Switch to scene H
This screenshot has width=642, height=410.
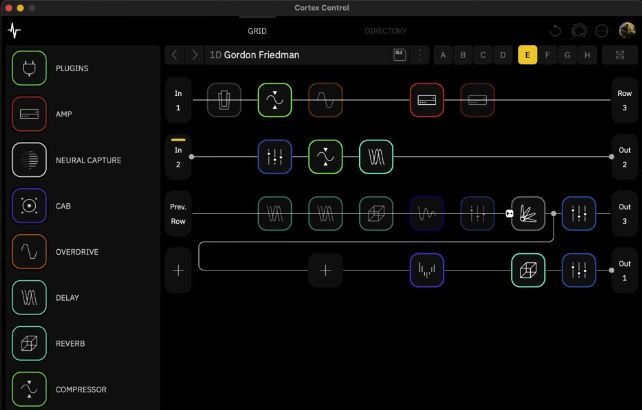coord(587,55)
